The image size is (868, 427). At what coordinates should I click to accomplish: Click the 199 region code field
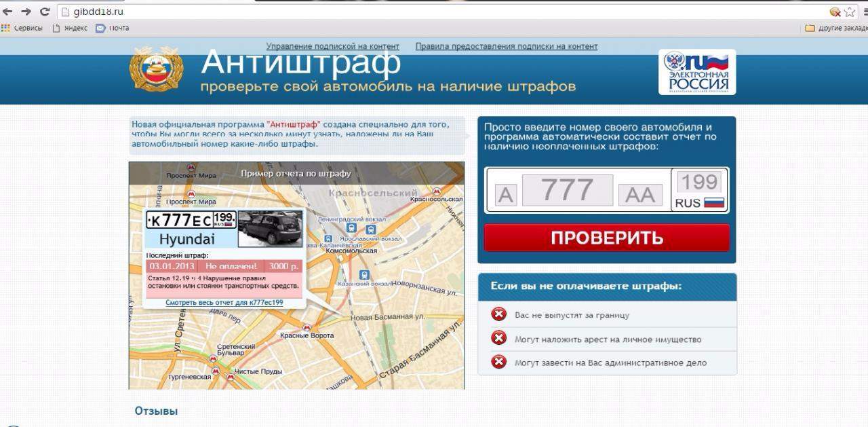coord(698,182)
